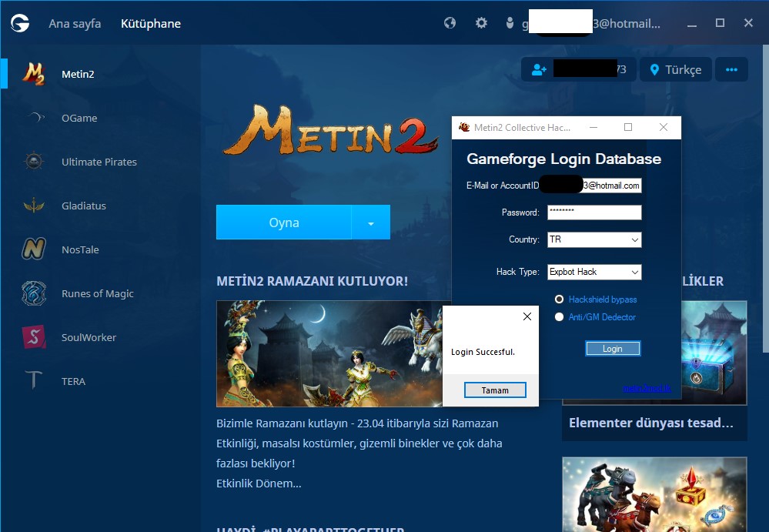Select Ultimate Pirates game icon
Image resolution: width=769 pixels, height=532 pixels.
[x=34, y=162]
